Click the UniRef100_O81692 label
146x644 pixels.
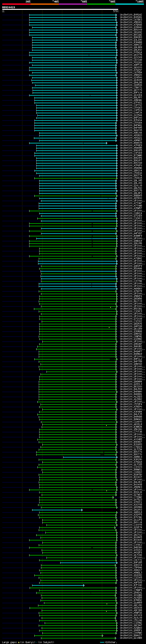click(131, 32)
